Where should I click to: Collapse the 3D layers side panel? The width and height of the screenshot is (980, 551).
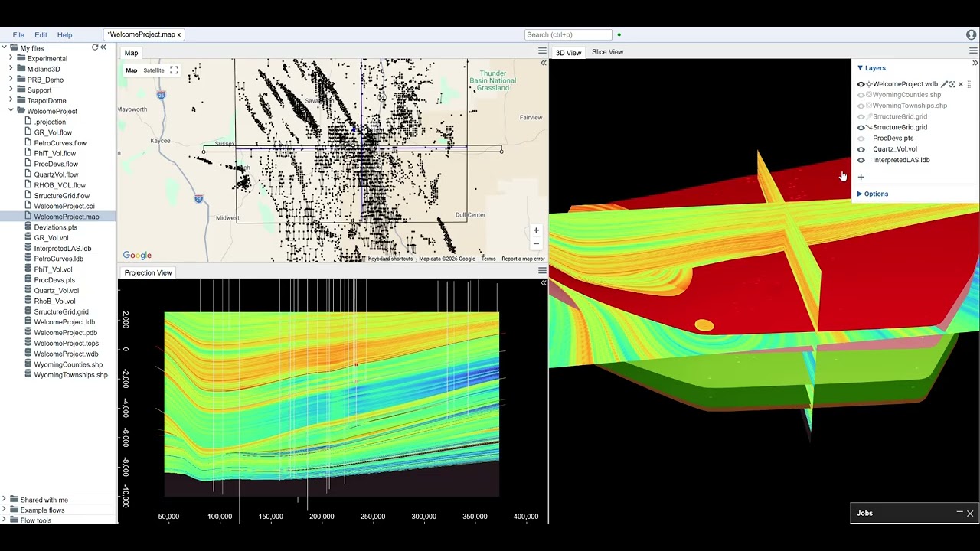(x=974, y=63)
